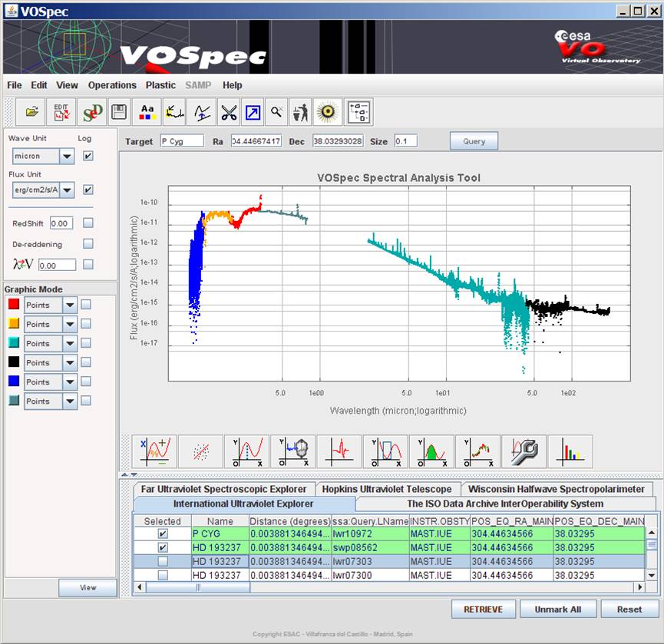Open the Operations menu
Screen dimensions: 664x644
coord(112,85)
